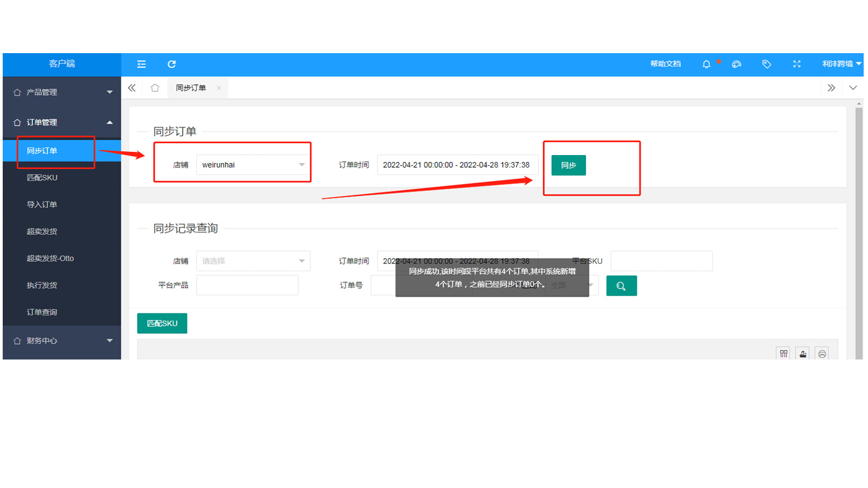The image size is (868, 488).
Task: Click the 客户端 header logo
Action: [x=62, y=64]
